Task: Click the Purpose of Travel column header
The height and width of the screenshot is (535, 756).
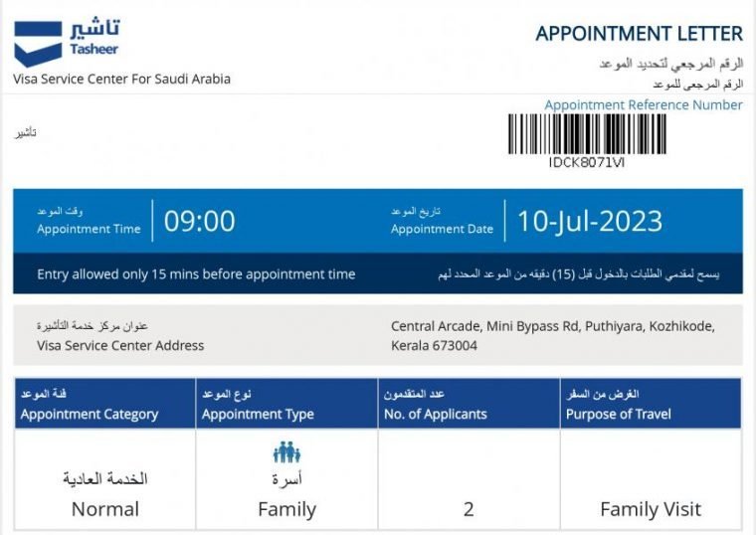Action: click(619, 414)
